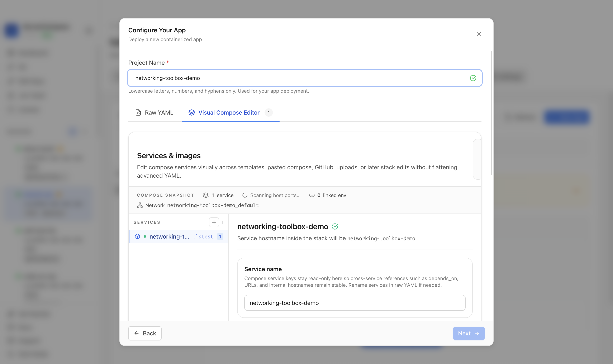
Task: Close the Configure Your App dialog
Action: coord(479,34)
